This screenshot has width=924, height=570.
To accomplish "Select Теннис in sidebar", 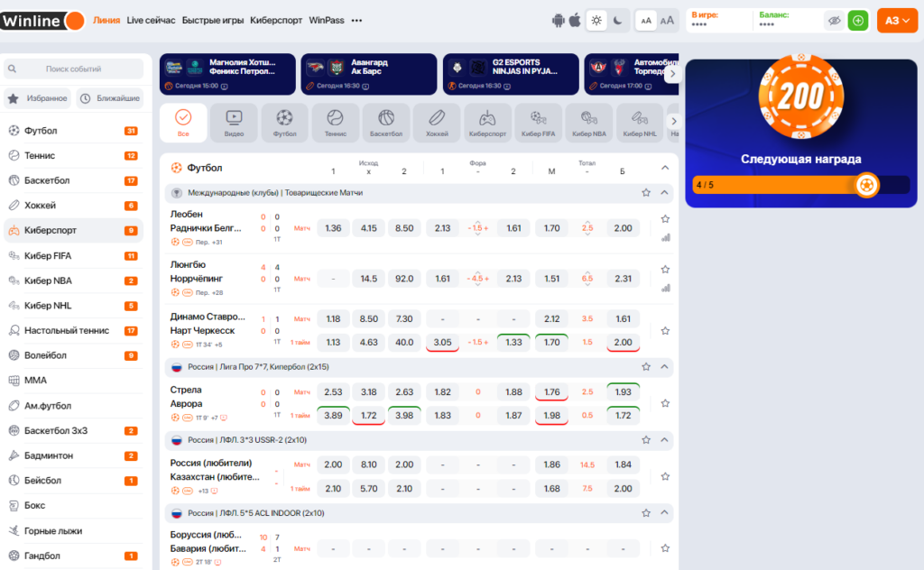I will point(73,155).
